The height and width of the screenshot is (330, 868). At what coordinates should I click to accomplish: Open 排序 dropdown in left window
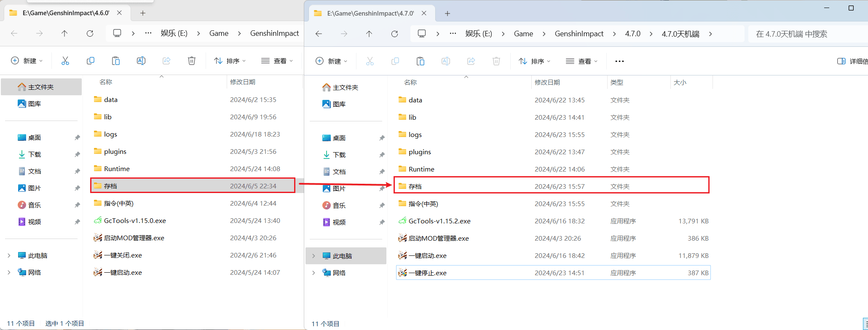tap(230, 61)
